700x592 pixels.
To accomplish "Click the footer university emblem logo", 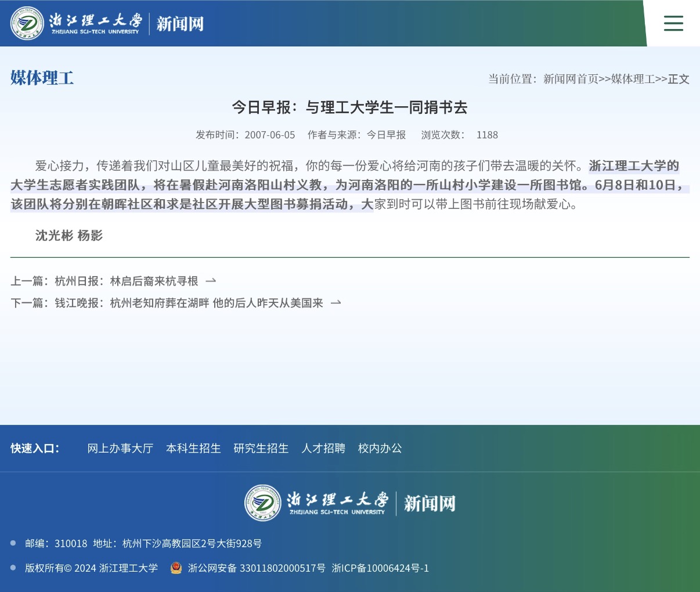I will pos(263,503).
